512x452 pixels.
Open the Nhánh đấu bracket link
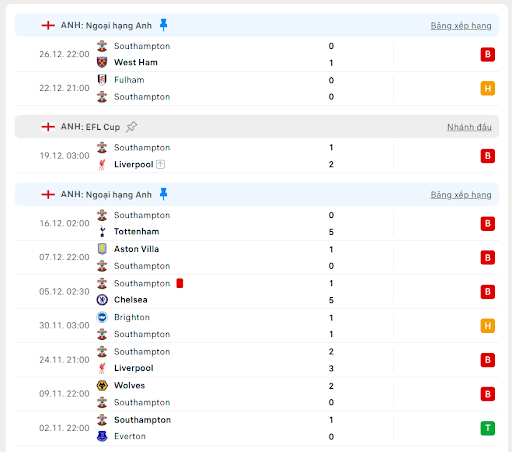[469, 127]
